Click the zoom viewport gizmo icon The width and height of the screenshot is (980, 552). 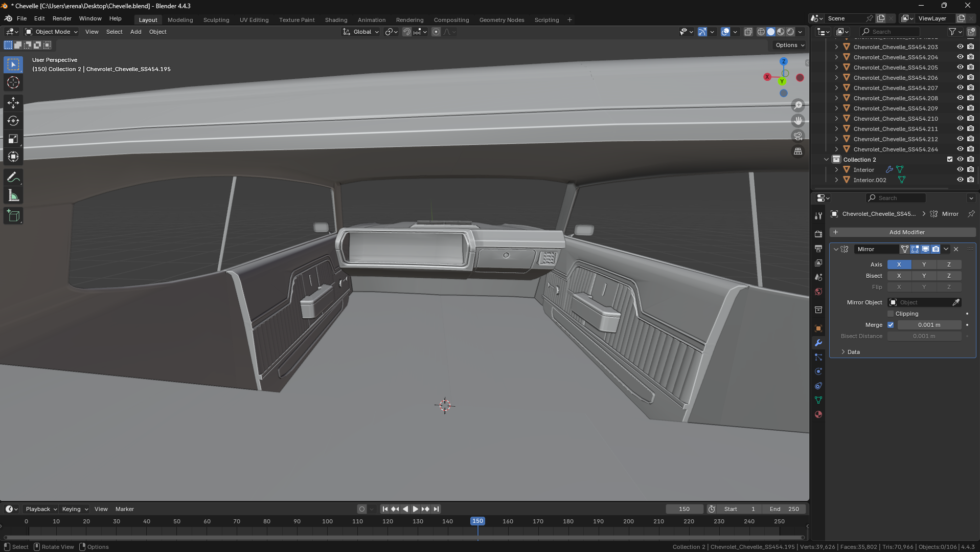tap(798, 105)
